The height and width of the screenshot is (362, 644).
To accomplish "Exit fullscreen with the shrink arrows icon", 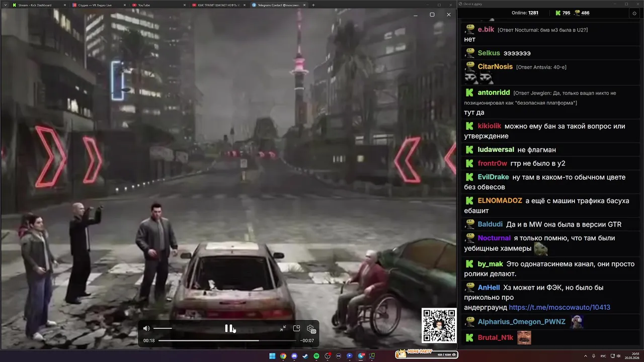I will coord(283,328).
